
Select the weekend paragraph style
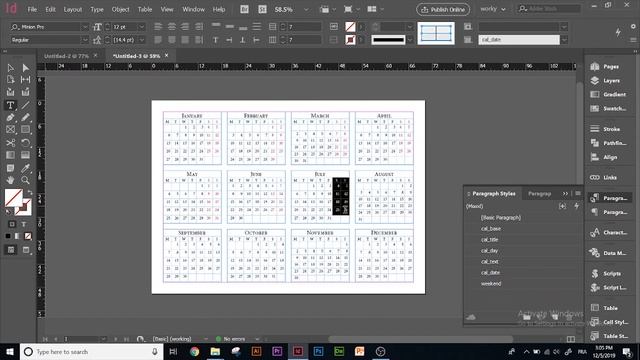pos(491,284)
